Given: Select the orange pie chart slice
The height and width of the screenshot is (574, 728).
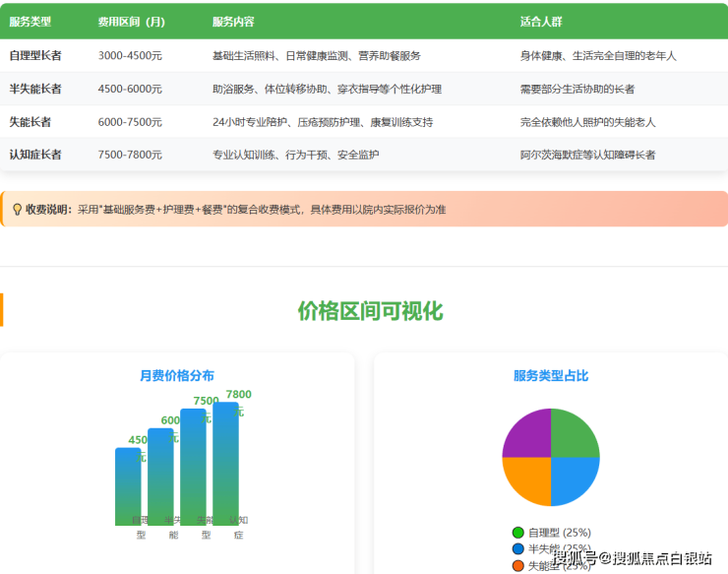Looking at the screenshot, I should point(527,480).
